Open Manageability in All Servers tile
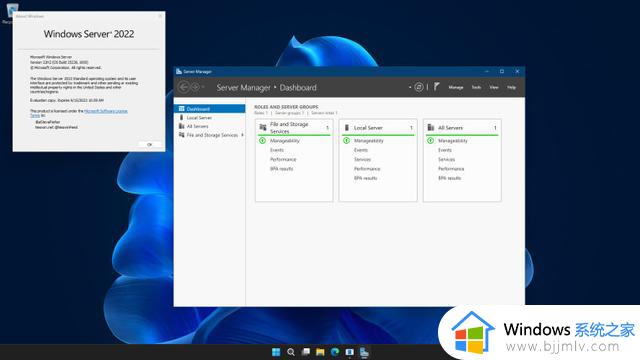The height and width of the screenshot is (360, 640). (453, 140)
